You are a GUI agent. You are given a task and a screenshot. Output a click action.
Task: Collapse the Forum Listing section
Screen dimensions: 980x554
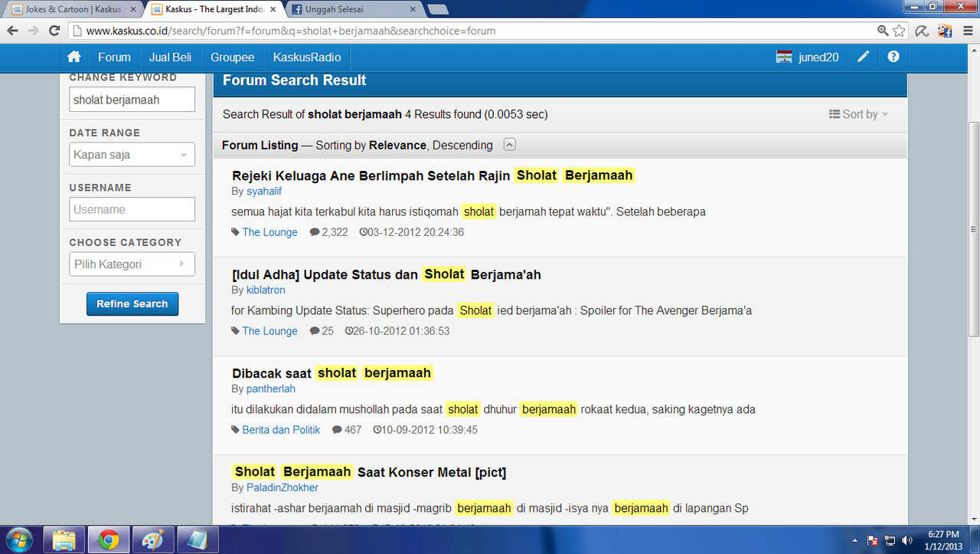[510, 145]
